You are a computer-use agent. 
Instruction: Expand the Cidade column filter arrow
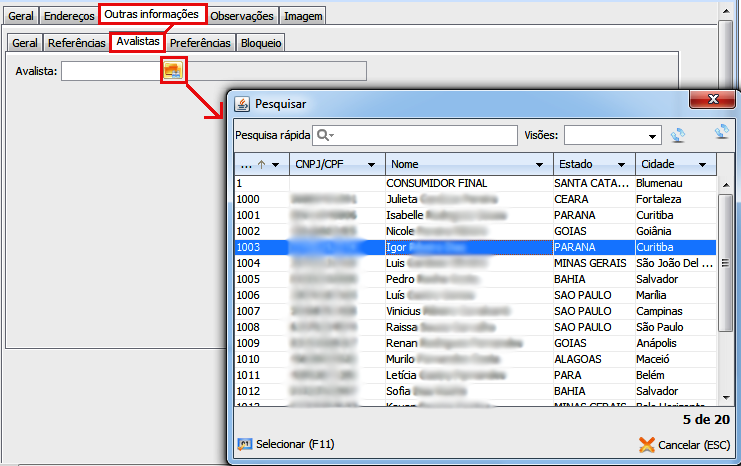click(x=703, y=164)
